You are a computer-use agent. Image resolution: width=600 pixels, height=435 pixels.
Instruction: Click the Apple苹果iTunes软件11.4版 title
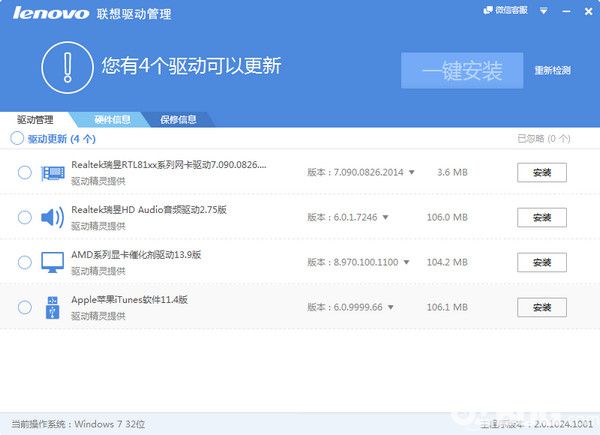coord(129,300)
